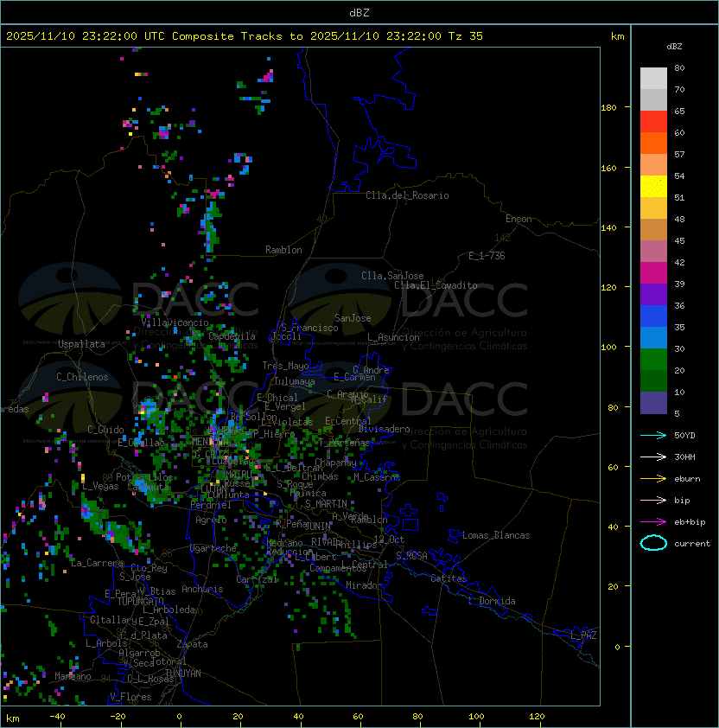719x728 pixels.
Task: Click the dBZ title at top center
Action: 359,12
